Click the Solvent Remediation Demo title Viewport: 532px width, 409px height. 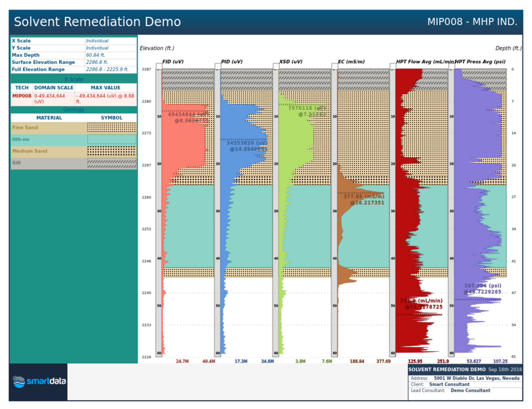coord(97,22)
